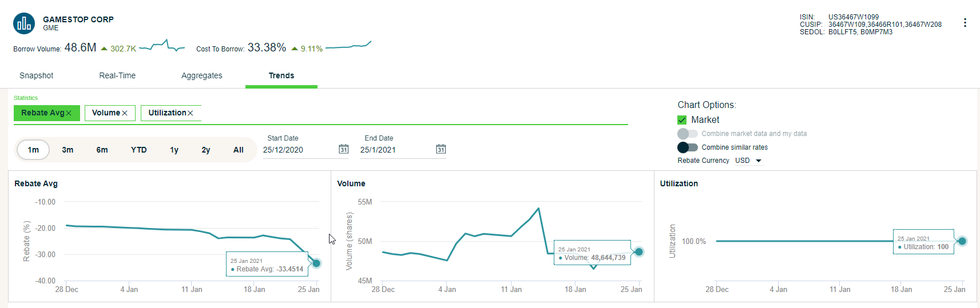Screen dimensions: 980x308
Task: Switch to the Snapshot tab
Action: point(37,75)
